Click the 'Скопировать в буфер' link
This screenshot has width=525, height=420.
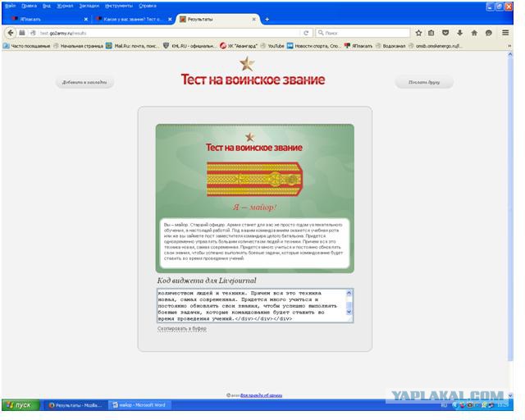tap(182, 329)
